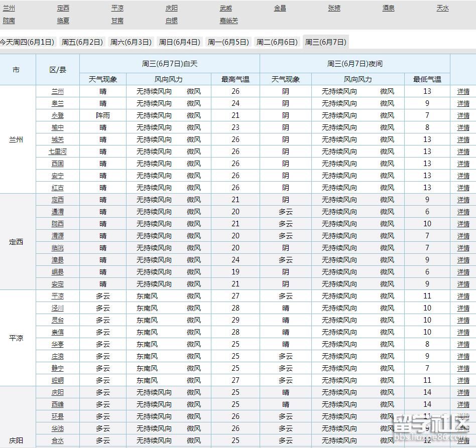Screen dimensions: 476x448
Task: Open the 七里河 district link
Action: pos(57,152)
